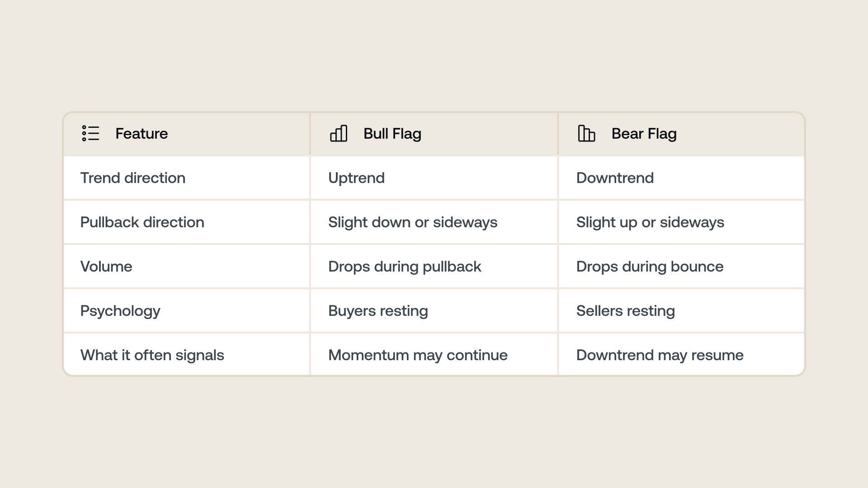Click the Bear Flag header label

(644, 133)
